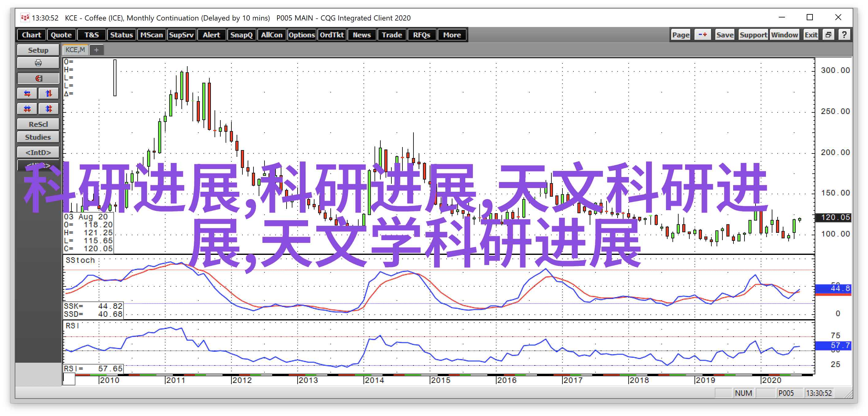The width and height of the screenshot is (868, 416).
Task: Rescale chart with ReScl button
Action: point(38,124)
